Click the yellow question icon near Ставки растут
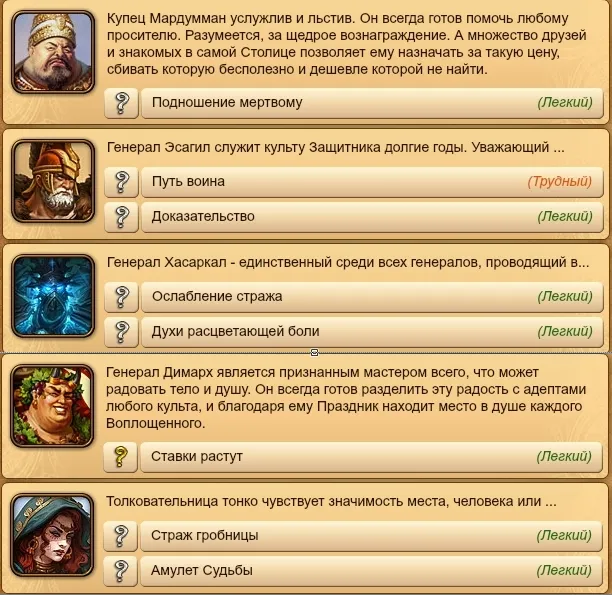Image resolution: width=612 pixels, height=595 pixels. pos(121,457)
